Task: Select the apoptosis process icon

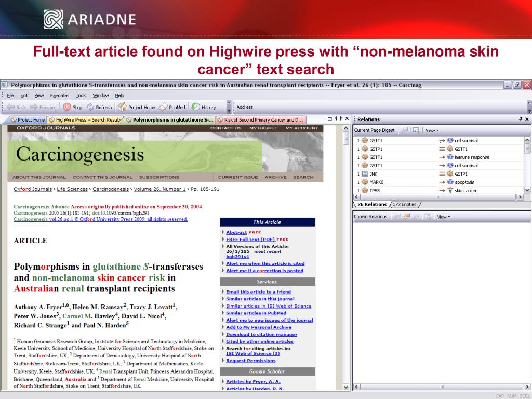Action: (450, 182)
